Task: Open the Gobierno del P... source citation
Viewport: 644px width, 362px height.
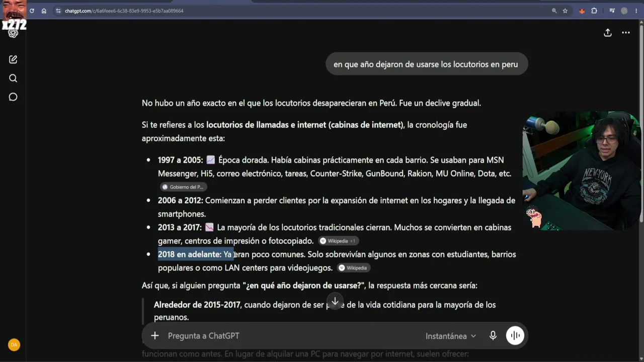Action: click(x=183, y=187)
